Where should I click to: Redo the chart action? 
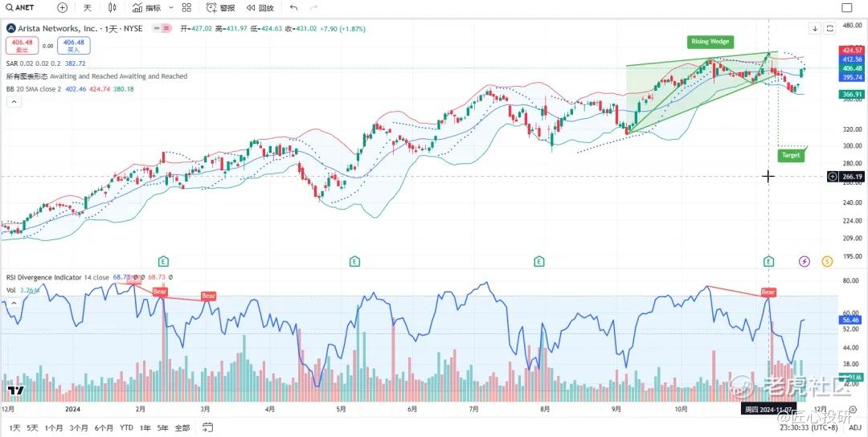tap(314, 8)
